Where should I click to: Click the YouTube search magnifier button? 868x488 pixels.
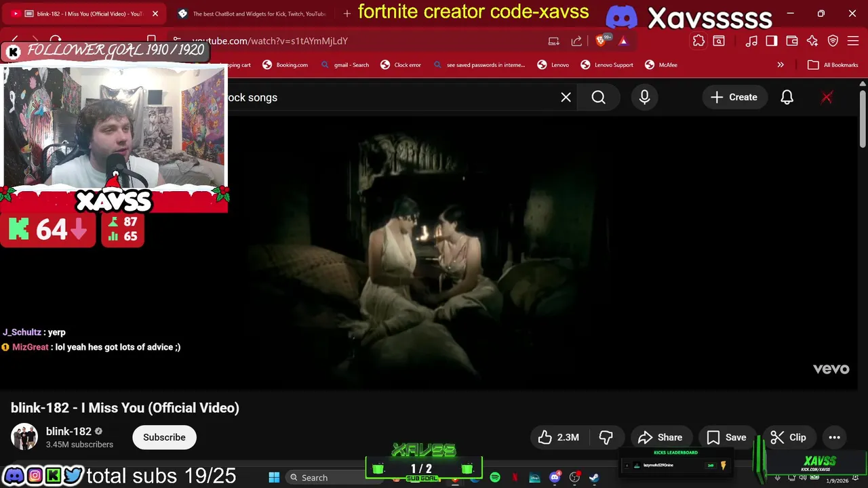tap(598, 98)
